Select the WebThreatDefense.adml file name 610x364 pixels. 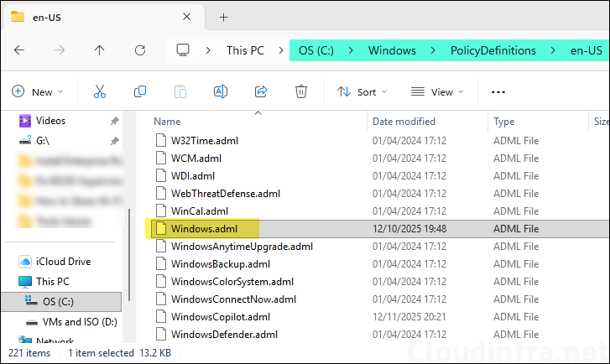226,193
